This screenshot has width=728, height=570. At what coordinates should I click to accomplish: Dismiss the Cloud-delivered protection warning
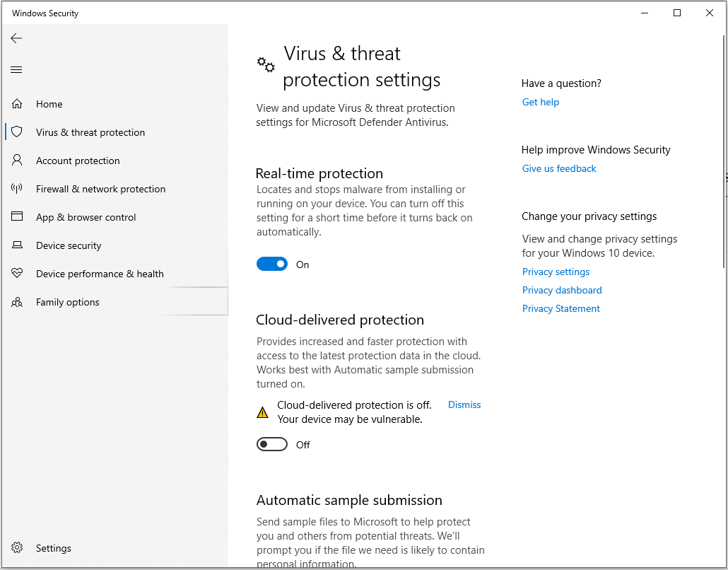pyautogui.click(x=464, y=405)
